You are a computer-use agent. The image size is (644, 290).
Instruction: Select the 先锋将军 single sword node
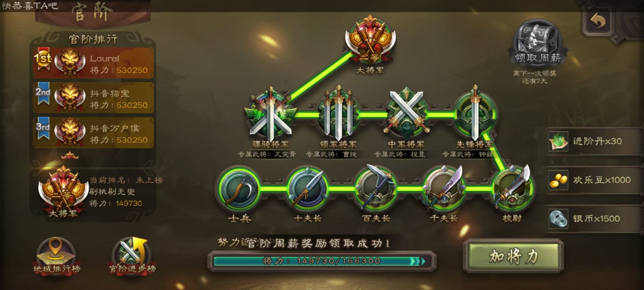(x=474, y=114)
